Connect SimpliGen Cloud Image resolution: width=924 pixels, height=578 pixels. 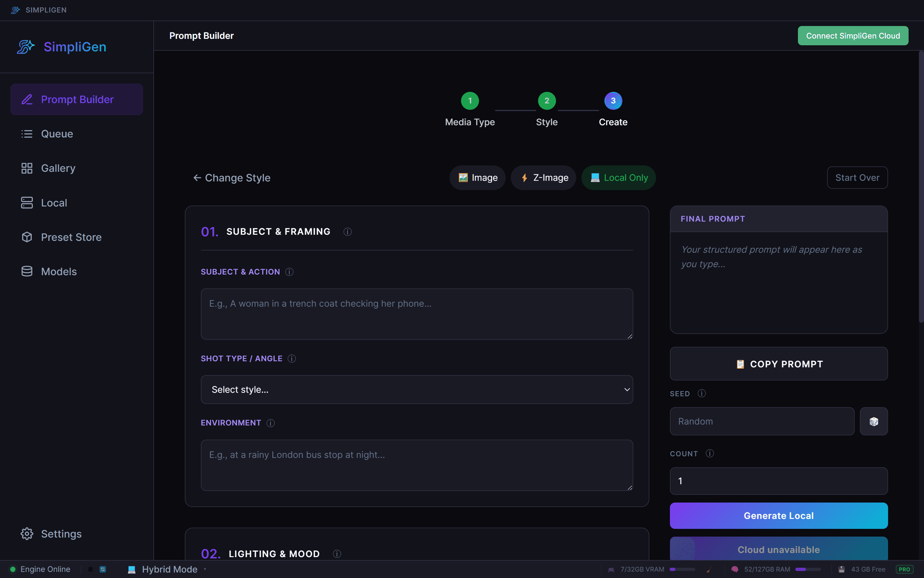(852, 36)
